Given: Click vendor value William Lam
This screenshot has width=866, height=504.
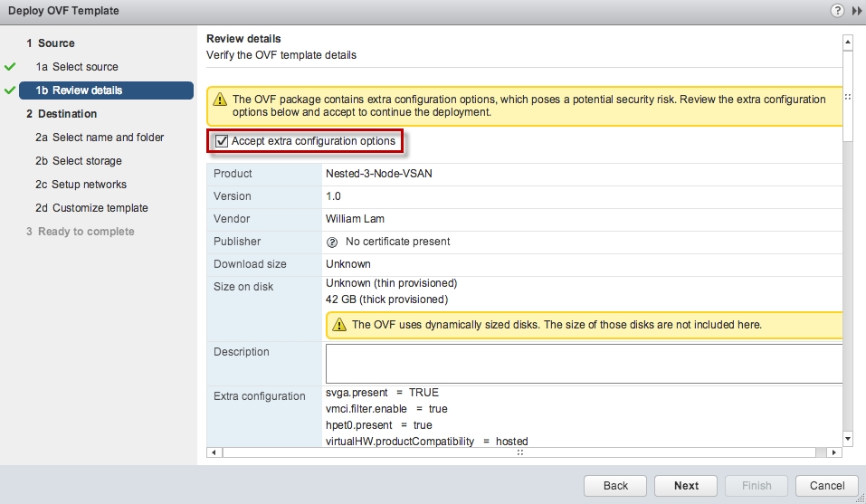Looking at the screenshot, I should coord(355,219).
